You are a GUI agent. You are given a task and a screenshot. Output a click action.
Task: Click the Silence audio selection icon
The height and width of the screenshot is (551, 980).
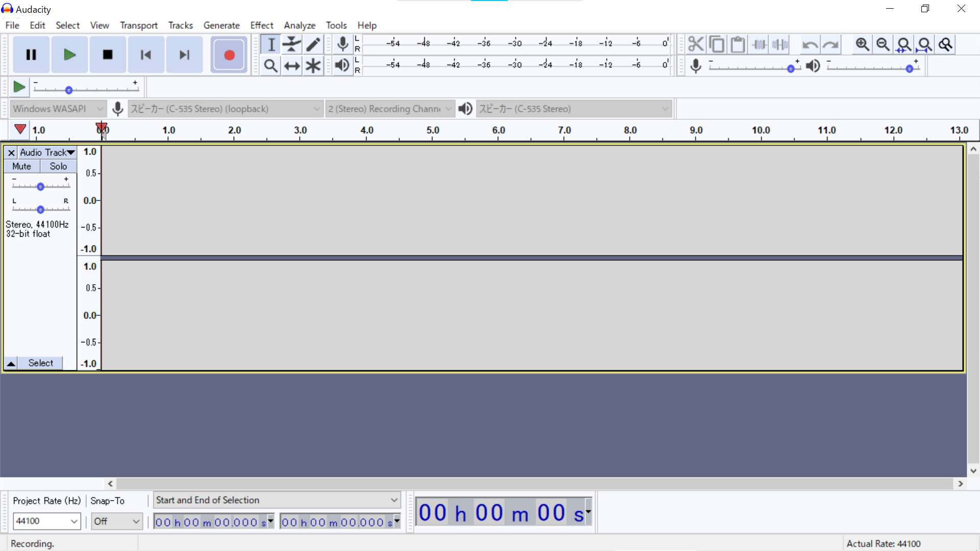point(780,44)
